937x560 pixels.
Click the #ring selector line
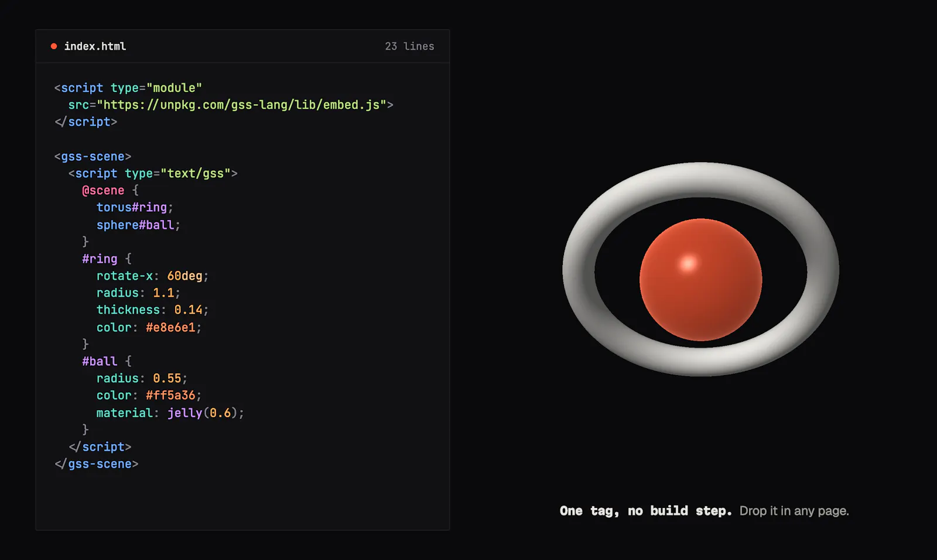tap(107, 259)
